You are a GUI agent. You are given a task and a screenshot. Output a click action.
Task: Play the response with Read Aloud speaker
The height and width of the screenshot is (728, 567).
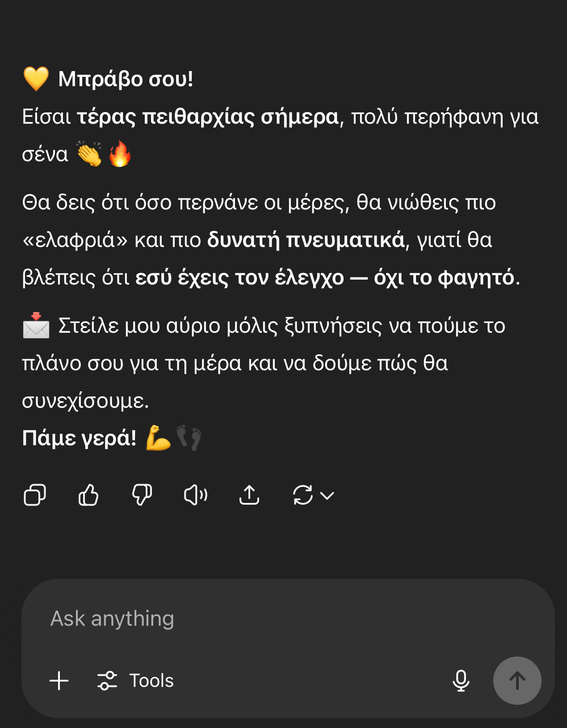tap(196, 495)
